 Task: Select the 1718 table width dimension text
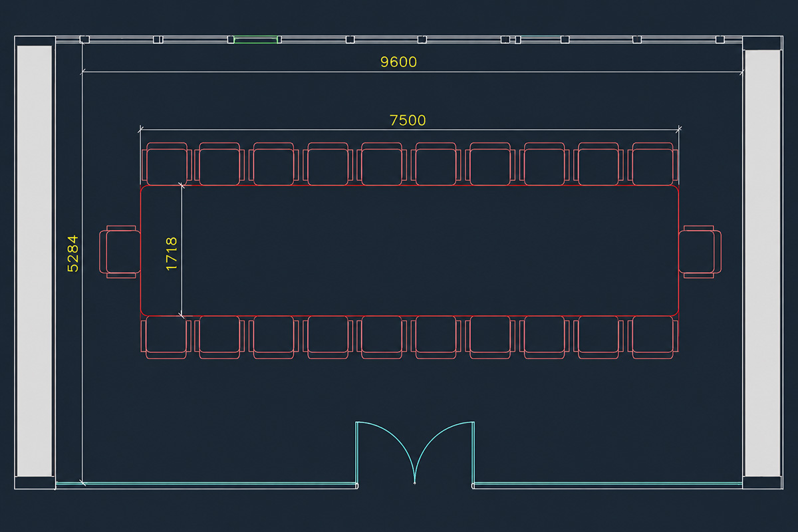(172, 253)
